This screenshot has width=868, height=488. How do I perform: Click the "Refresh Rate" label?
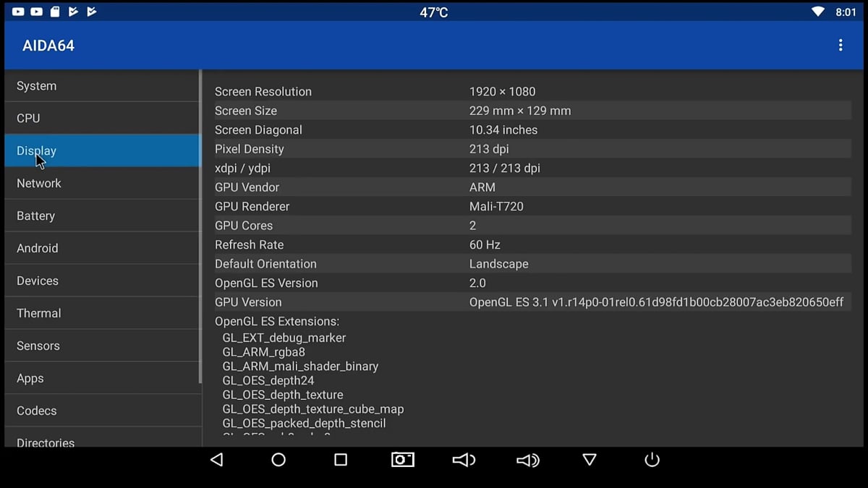point(250,245)
